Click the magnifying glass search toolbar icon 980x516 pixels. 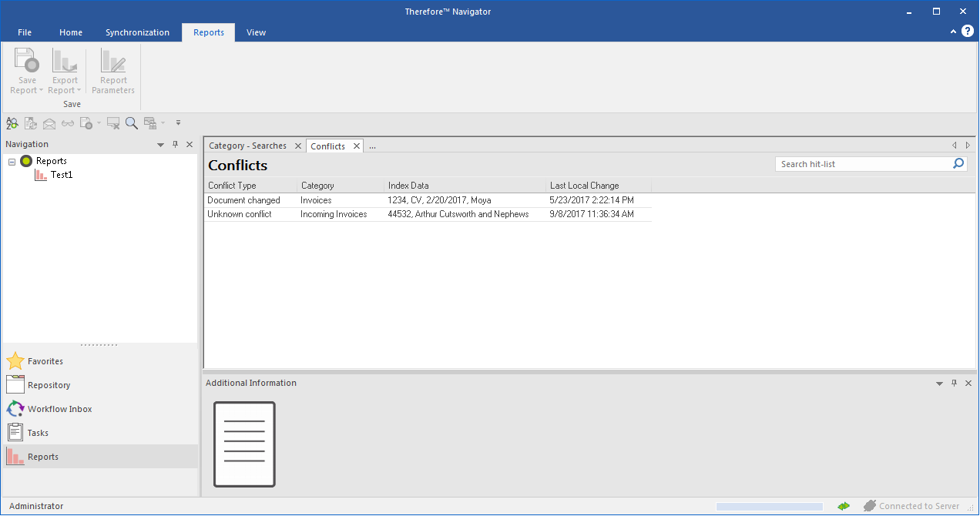pos(132,123)
